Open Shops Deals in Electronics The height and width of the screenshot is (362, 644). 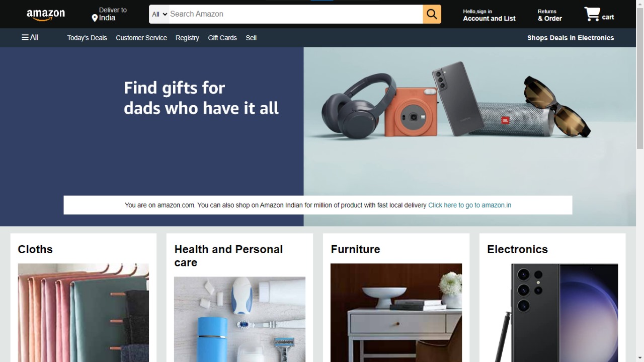click(x=571, y=38)
